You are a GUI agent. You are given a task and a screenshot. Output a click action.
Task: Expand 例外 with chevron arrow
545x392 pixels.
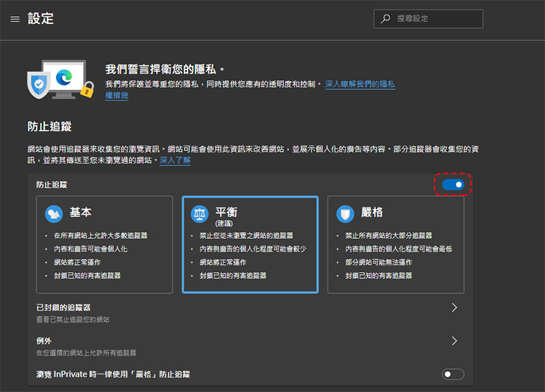(454, 340)
